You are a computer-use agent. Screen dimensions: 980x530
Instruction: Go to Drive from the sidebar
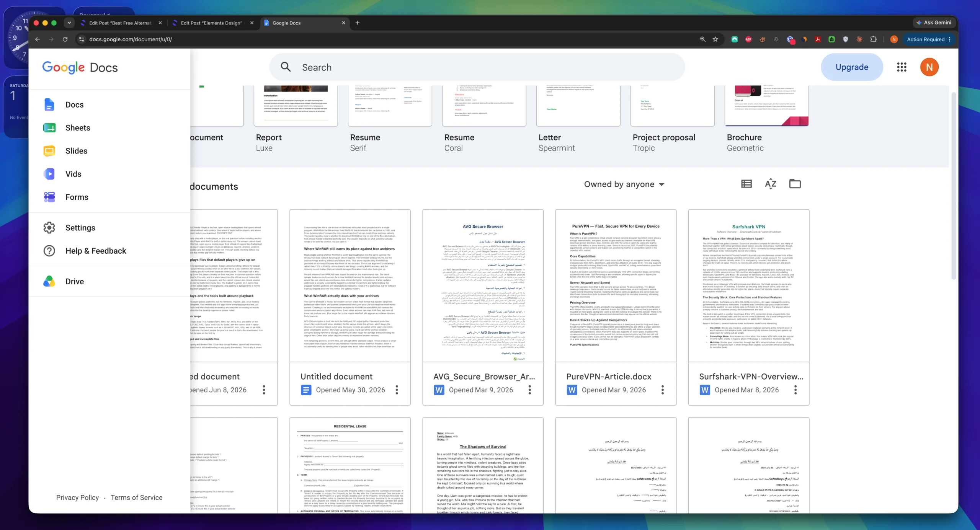point(109,282)
